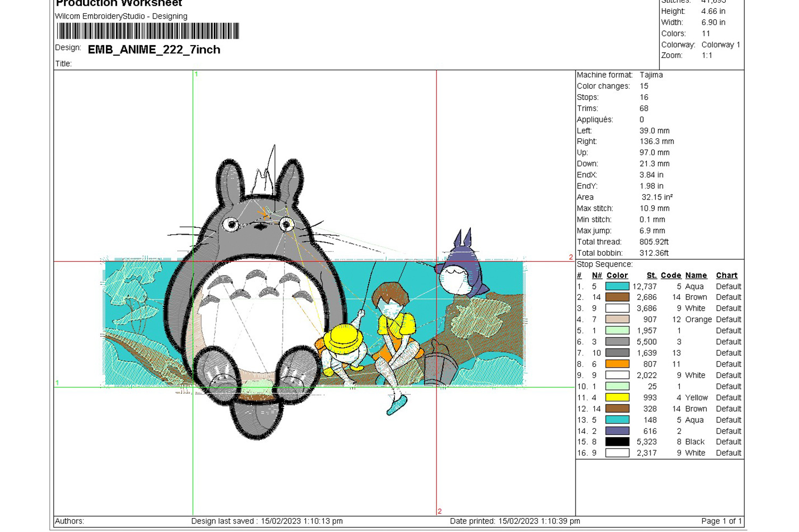The height and width of the screenshot is (532, 799).
Task: Click the Trims value '68'
Action: [x=644, y=109]
